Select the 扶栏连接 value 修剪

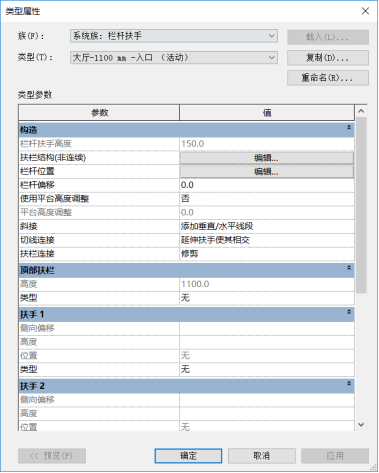(267, 254)
